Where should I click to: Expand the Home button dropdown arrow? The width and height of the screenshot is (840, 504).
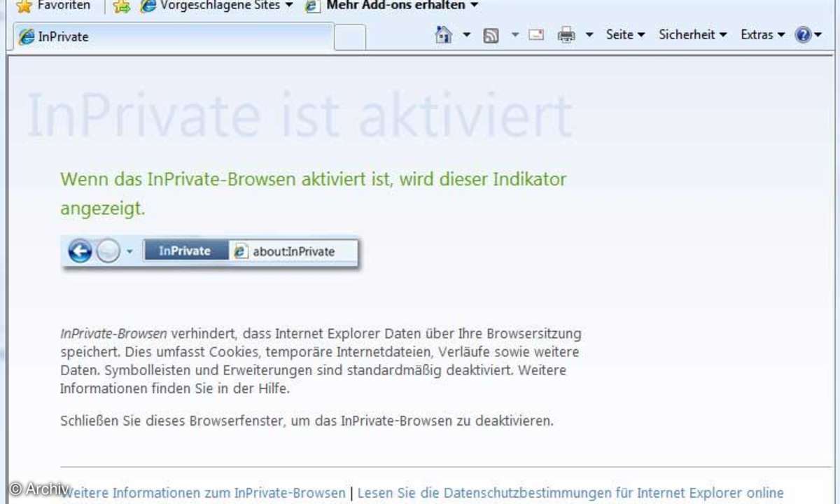pos(466,34)
